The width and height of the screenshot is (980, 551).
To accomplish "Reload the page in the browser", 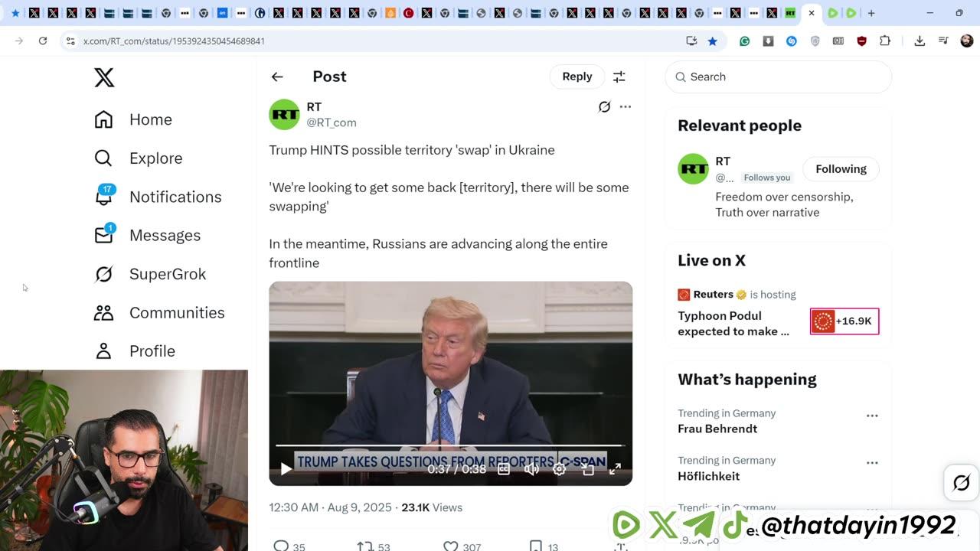I will [43, 41].
